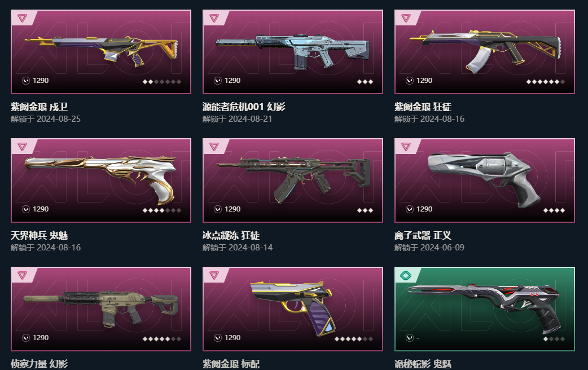Click upgrade level diamonds on 紫阙金琅 狂徒 card
Screen dimensions: 588x370
tap(545, 82)
